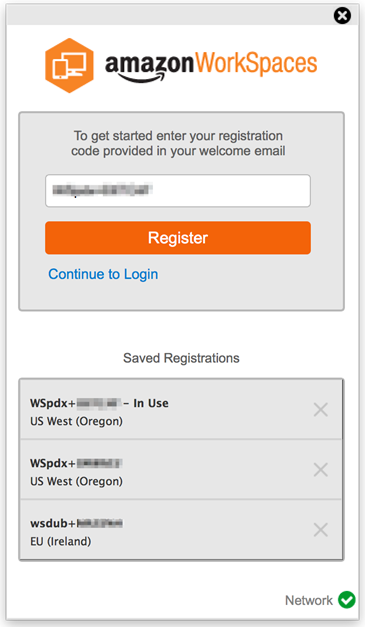The height and width of the screenshot is (627, 365).
Task: Click the registration code instruction text
Action: tap(178, 143)
